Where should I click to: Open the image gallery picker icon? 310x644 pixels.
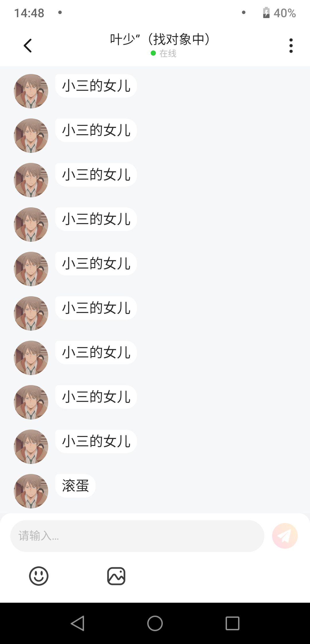tap(116, 576)
